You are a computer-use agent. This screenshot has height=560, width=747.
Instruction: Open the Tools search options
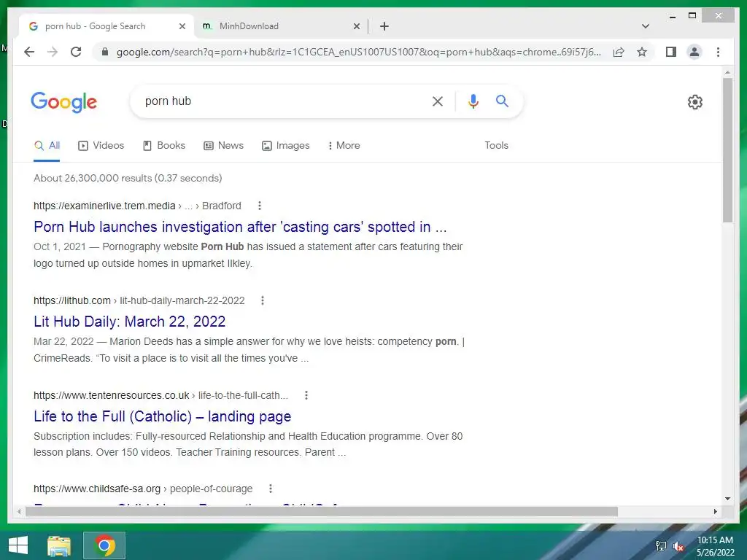click(496, 145)
